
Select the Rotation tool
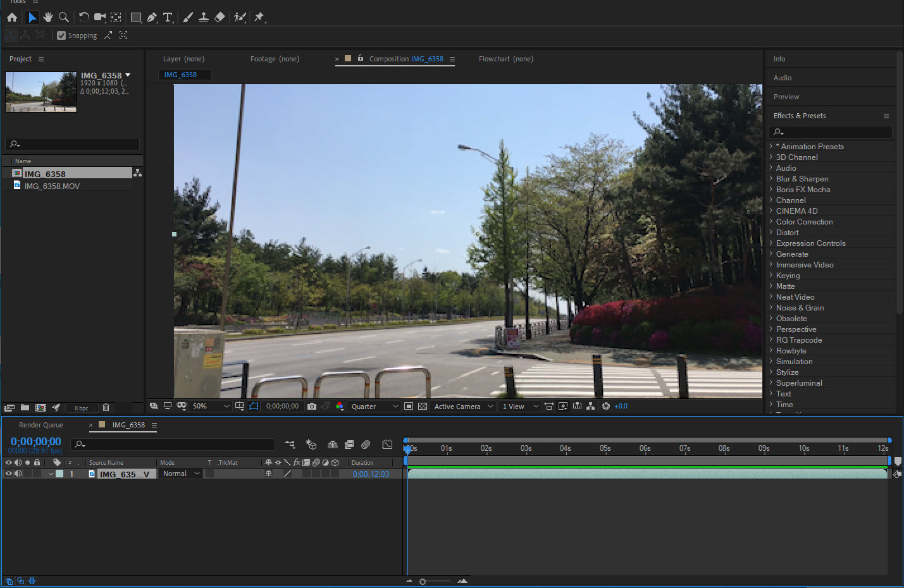tap(84, 17)
